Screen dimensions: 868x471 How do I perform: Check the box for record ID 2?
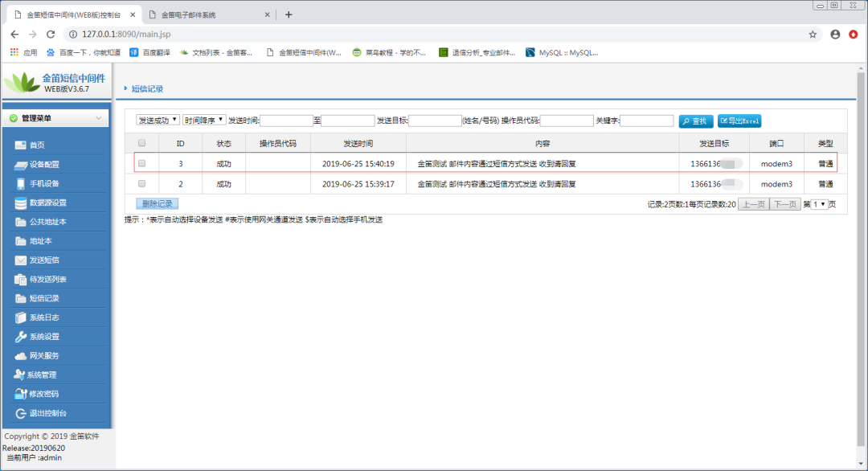(x=141, y=183)
